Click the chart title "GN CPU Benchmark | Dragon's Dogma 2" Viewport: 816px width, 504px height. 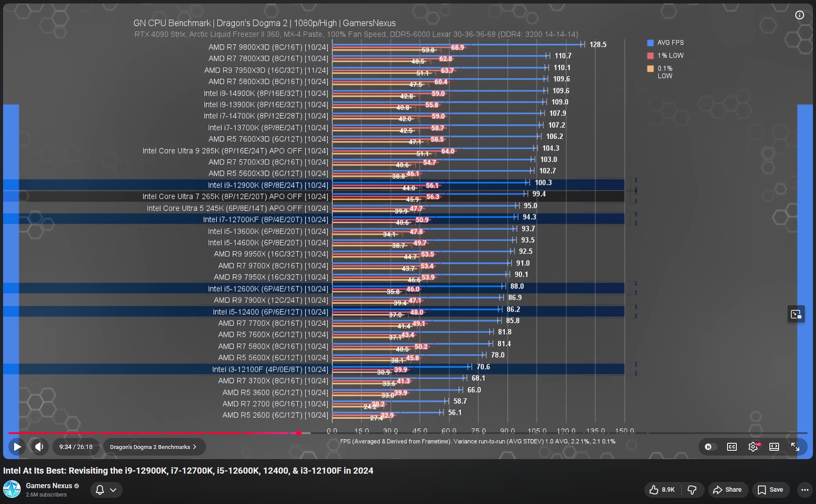[x=265, y=23]
